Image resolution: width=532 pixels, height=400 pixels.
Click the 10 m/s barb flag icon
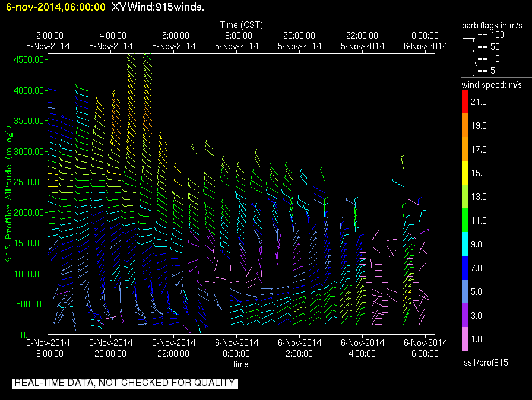point(470,63)
